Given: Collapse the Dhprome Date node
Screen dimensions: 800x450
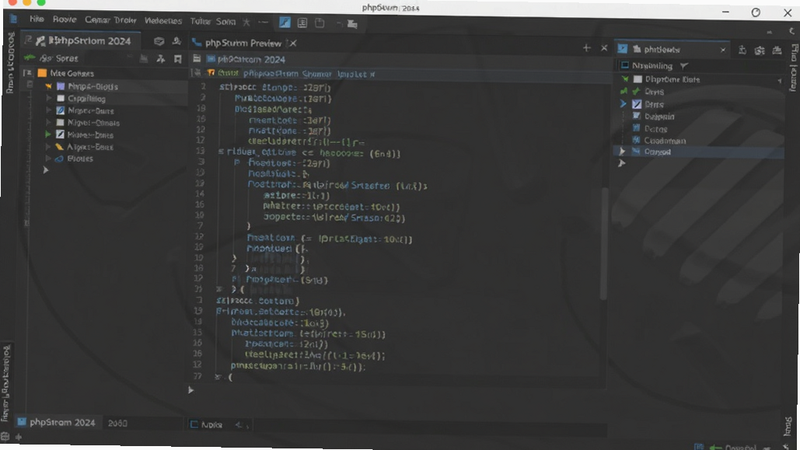Looking at the screenshot, I should point(625,80).
